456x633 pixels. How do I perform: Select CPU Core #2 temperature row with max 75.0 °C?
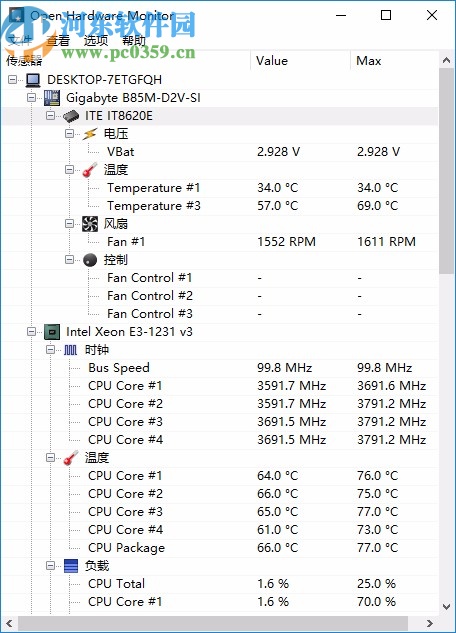click(x=220, y=494)
